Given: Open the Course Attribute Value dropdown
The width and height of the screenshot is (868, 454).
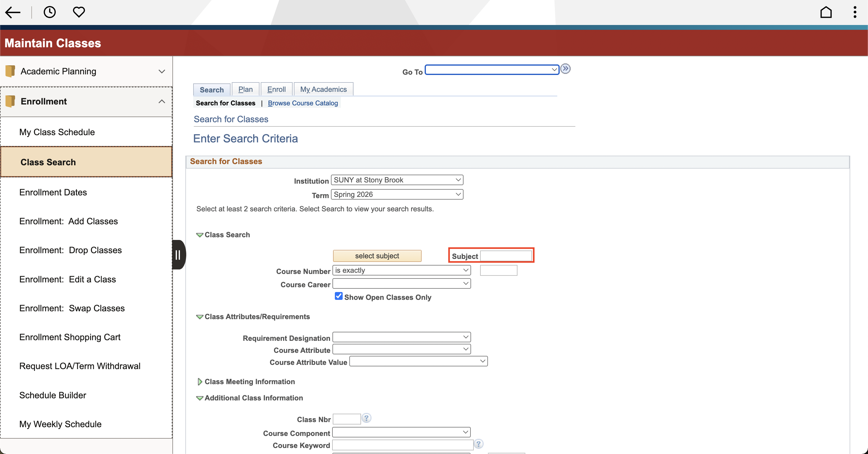Looking at the screenshot, I should (x=418, y=362).
